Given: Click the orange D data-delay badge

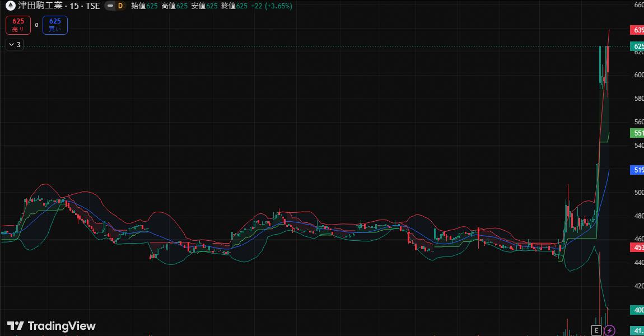Looking at the screenshot, I should pos(120,6).
